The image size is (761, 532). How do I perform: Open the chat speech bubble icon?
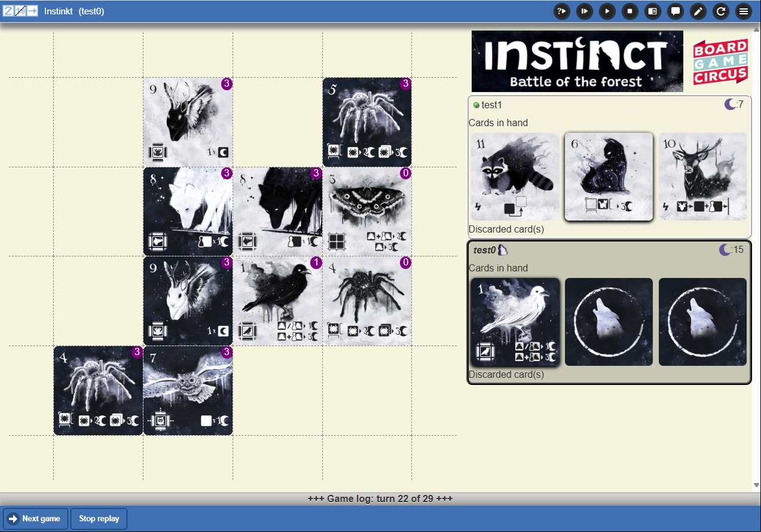coord(676,11)
